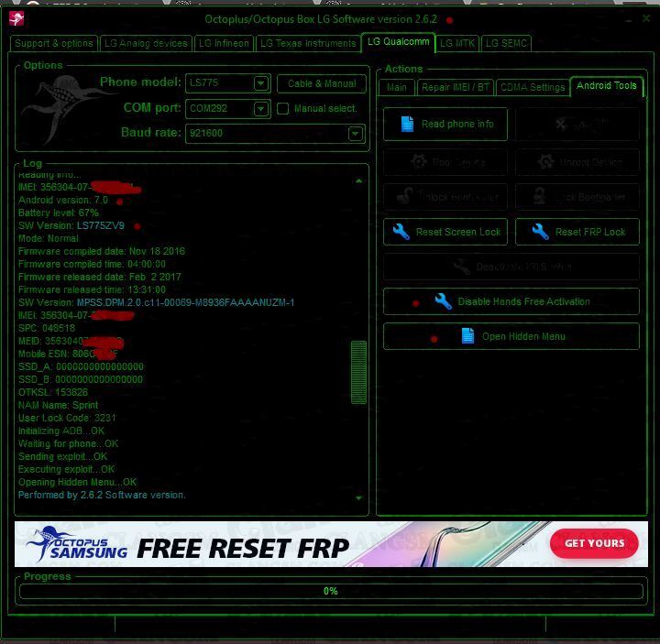The height and width of the screenshot is (644, 660).
Task: Click the document icon on Open Hidden Menu
Action: click(x=467, y=336)
